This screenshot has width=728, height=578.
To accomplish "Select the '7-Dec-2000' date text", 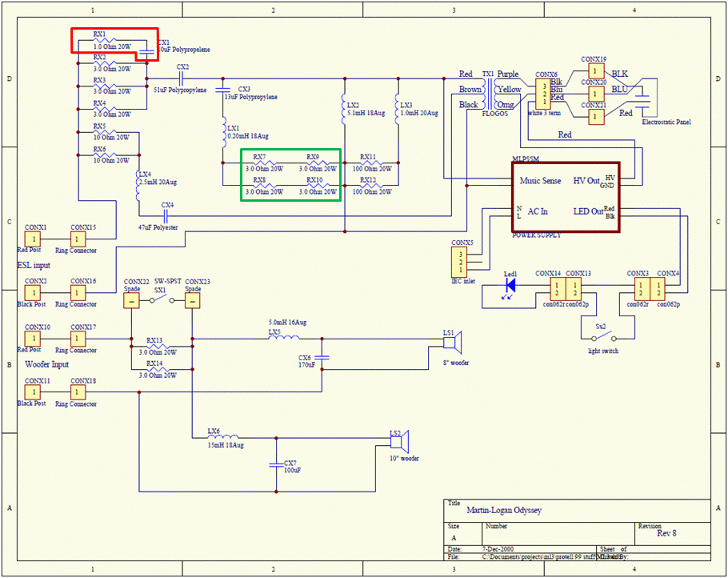I will pyautogui.click(x=498, y=548).
